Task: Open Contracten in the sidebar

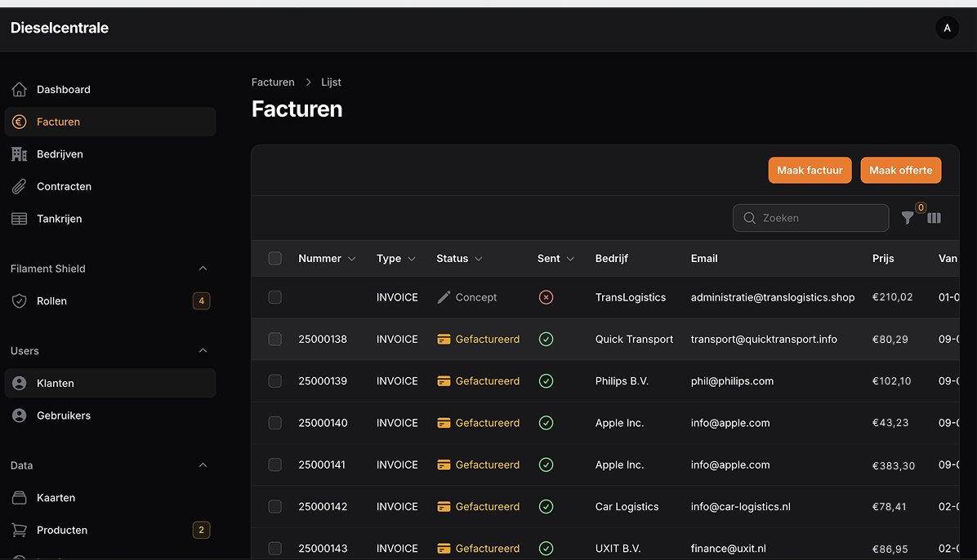Action: pyautogui.click(x=110, y=186)
